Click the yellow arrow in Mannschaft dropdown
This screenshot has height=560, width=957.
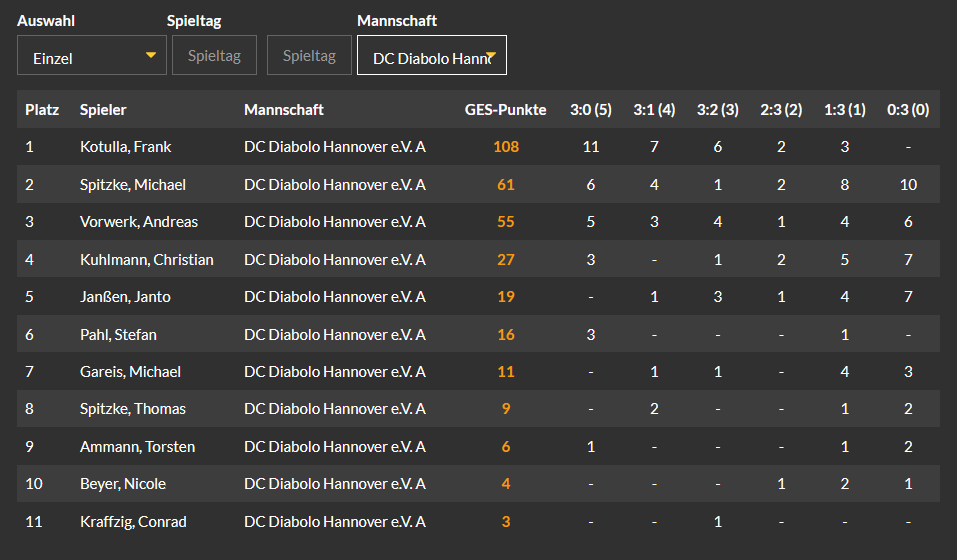click(491, 55)
